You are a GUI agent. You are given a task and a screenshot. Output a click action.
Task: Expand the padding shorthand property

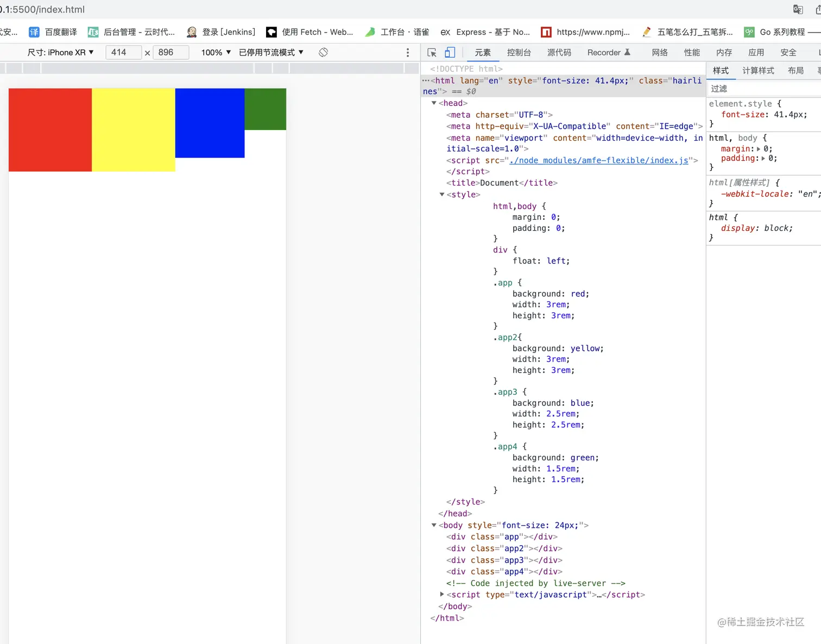point(763,159)
